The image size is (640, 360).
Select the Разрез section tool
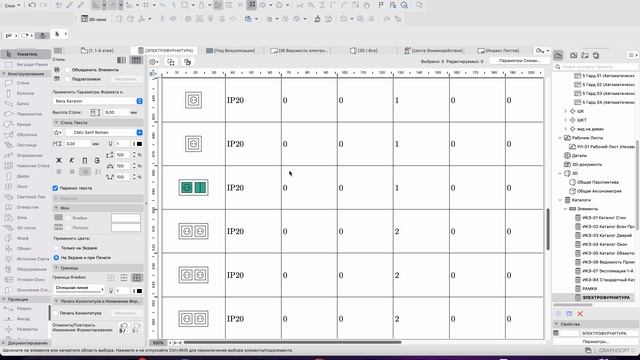(24, 309)
